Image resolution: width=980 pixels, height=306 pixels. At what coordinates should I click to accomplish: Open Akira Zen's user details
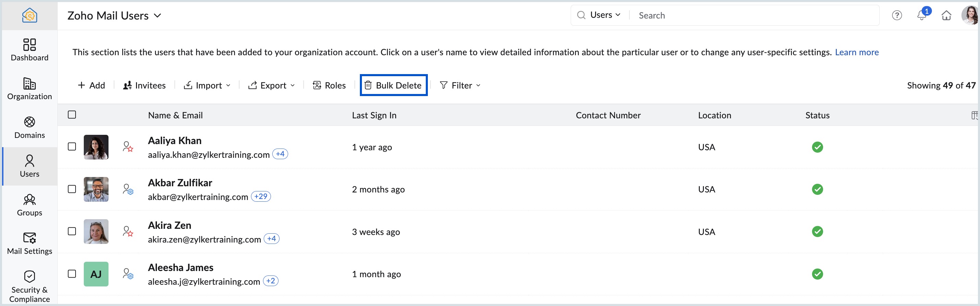pos(169,225)
